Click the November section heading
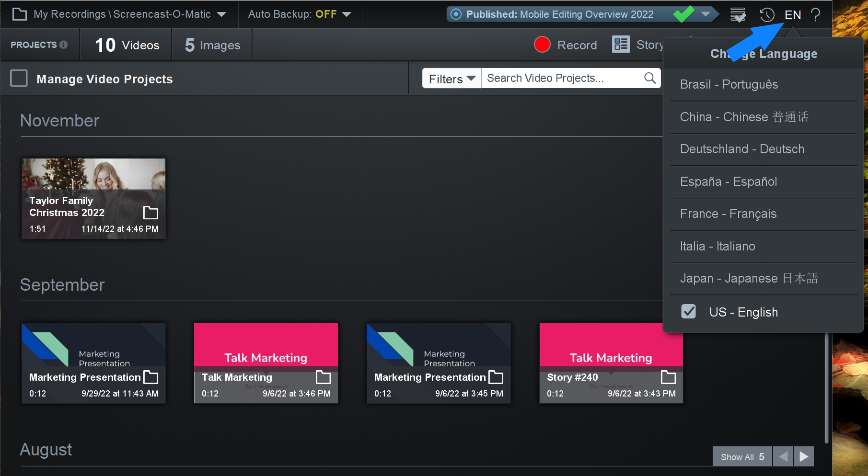 pos(60,121)
